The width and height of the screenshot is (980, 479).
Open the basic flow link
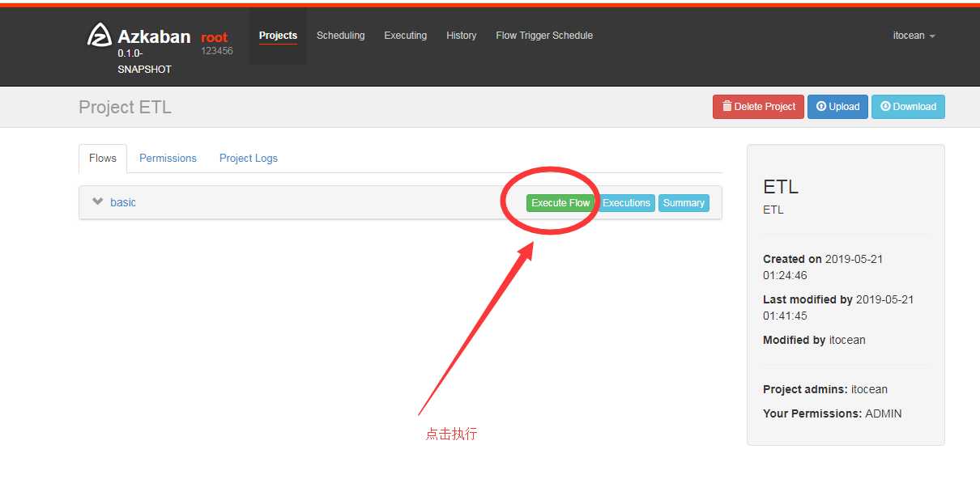coord(123,202)
